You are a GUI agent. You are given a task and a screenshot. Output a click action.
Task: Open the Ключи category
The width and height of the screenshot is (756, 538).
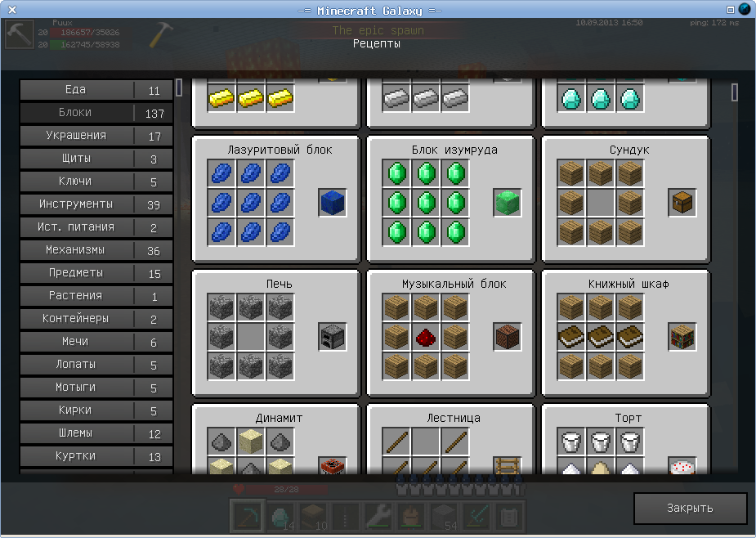pos(96,182)
